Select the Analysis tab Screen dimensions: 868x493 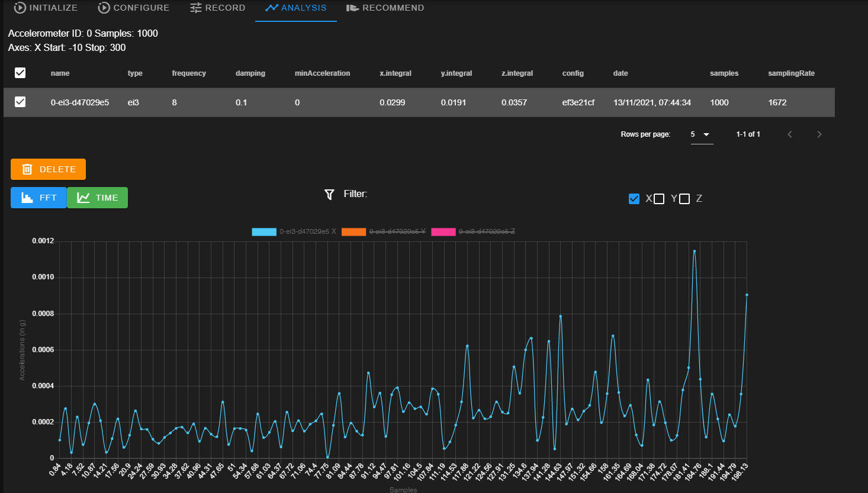296,8
